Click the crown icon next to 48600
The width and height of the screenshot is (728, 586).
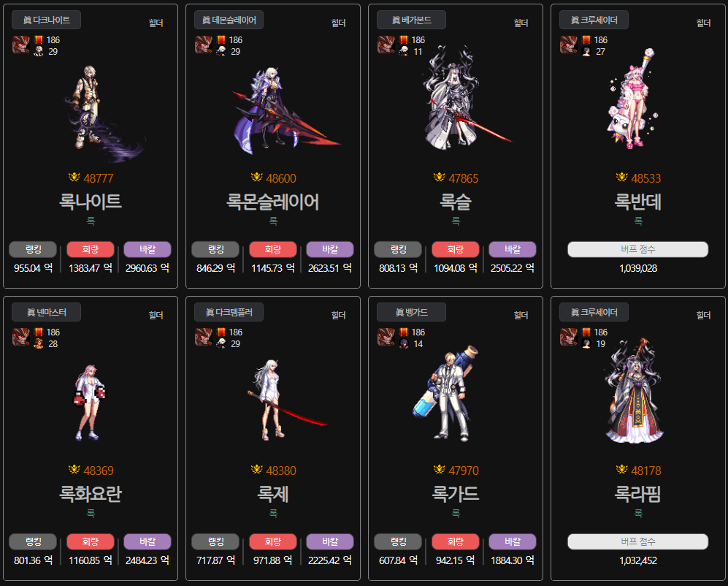pyautogui.click(x=256, y=177)
